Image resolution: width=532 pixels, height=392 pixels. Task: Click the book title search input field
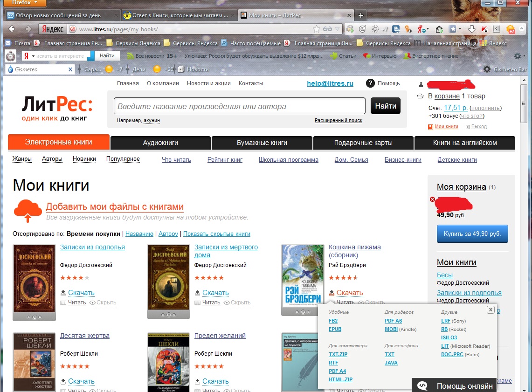(x=240, y=106)
